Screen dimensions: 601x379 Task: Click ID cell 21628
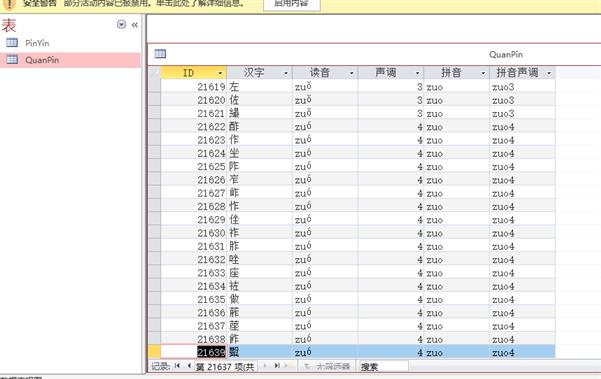tap(194, 206)
